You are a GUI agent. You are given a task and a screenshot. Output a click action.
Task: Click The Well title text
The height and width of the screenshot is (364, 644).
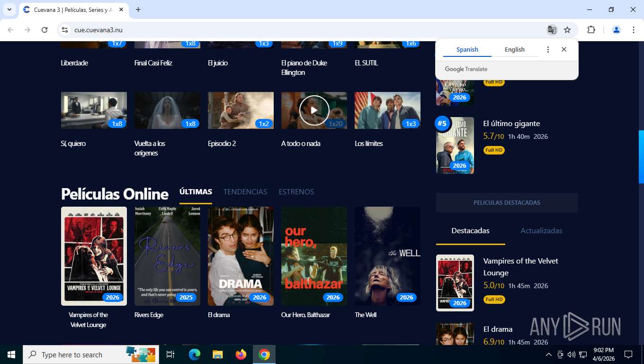click(x=366, y=315)
